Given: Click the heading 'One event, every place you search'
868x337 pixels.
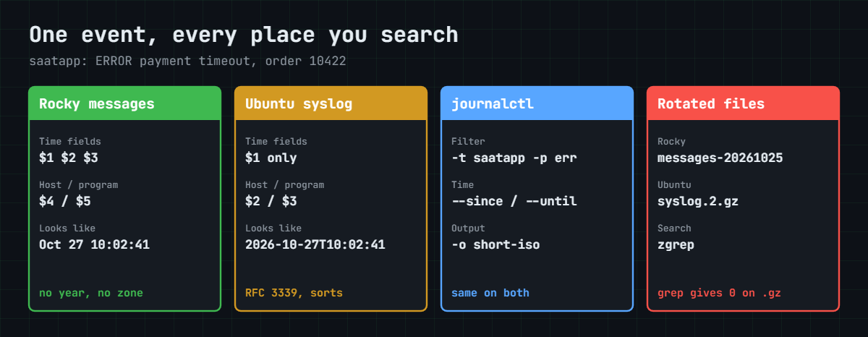Looking at the screenshot, I should pyautogui.click(x=244, y=35).
